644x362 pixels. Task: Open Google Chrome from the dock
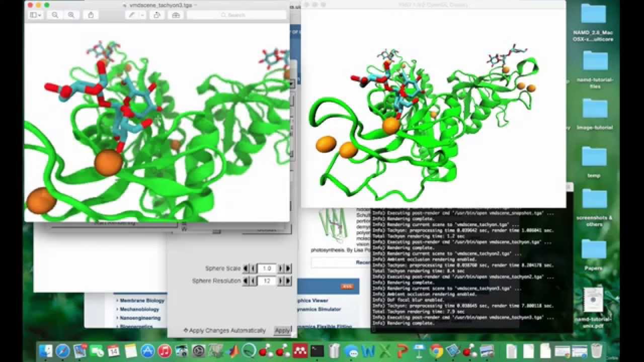click(x=436, y=350)
